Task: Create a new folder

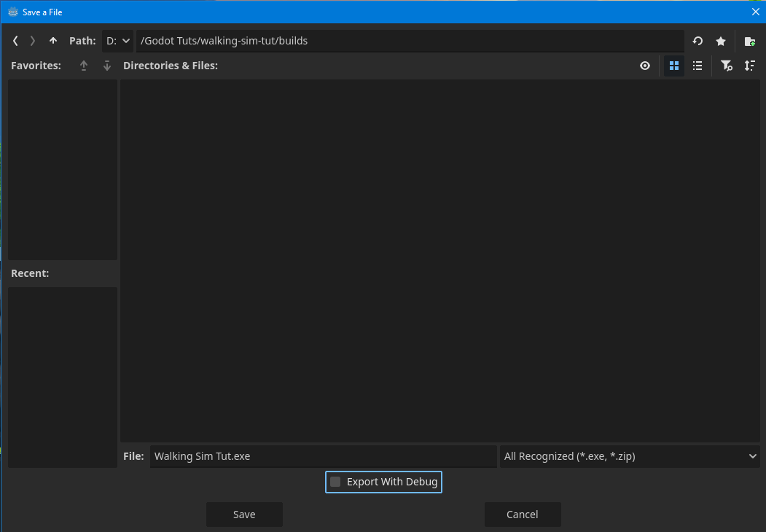Action: tap(749, 41)
